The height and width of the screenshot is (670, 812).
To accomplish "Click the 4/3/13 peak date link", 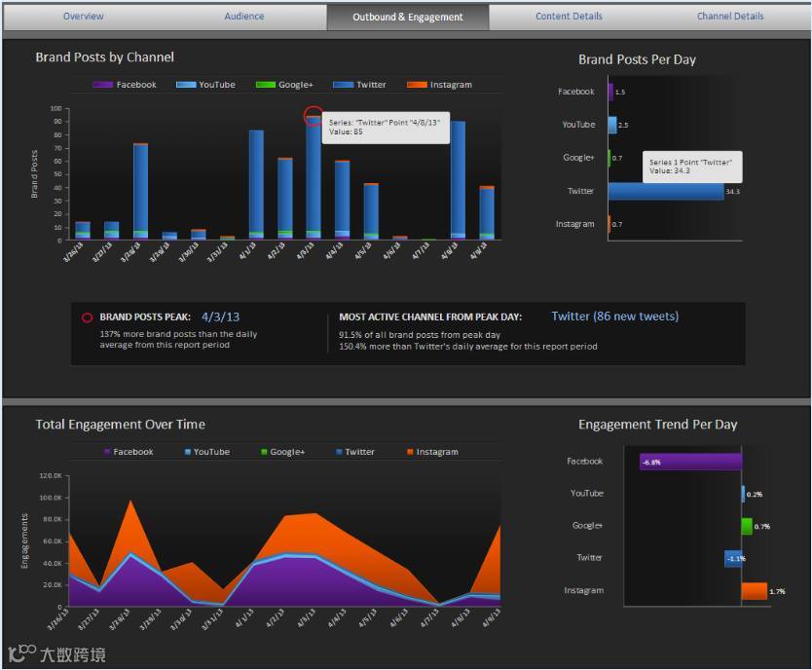I will (221, 316).
